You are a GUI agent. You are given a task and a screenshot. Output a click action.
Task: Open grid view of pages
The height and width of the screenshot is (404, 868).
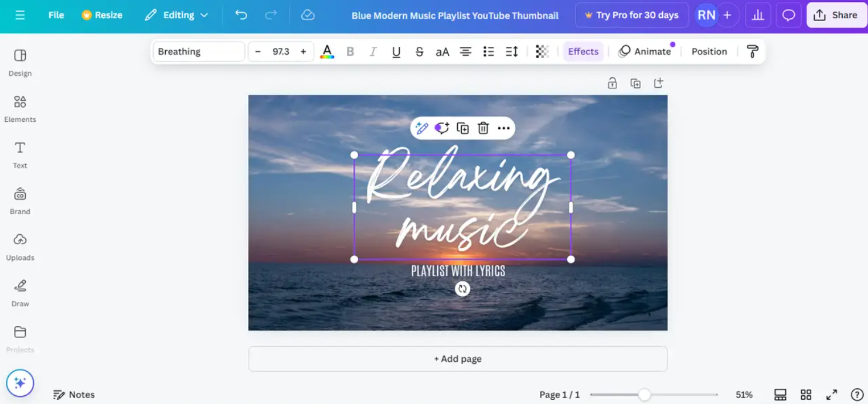(806, 395)
